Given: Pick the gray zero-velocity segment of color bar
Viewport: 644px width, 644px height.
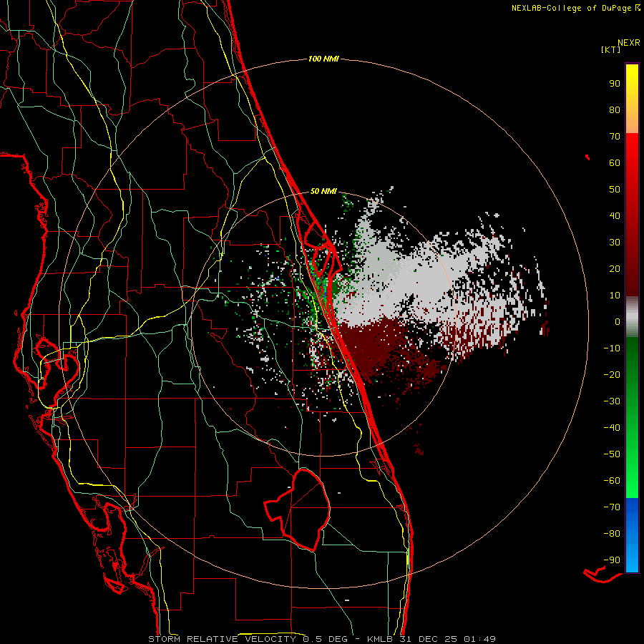Looking at the screenshot, I should tap(632, 317).
